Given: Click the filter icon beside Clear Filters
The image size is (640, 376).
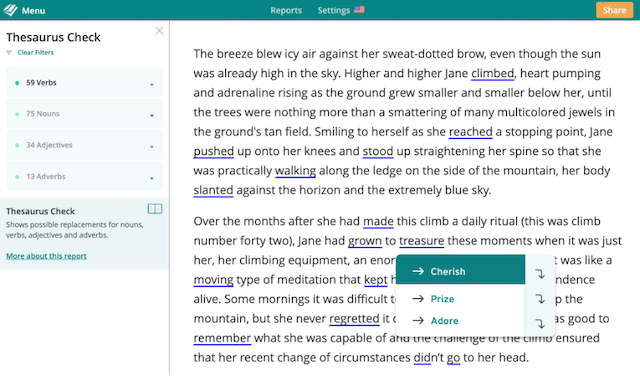Looking at the screenshot, I should pos(9,53).
